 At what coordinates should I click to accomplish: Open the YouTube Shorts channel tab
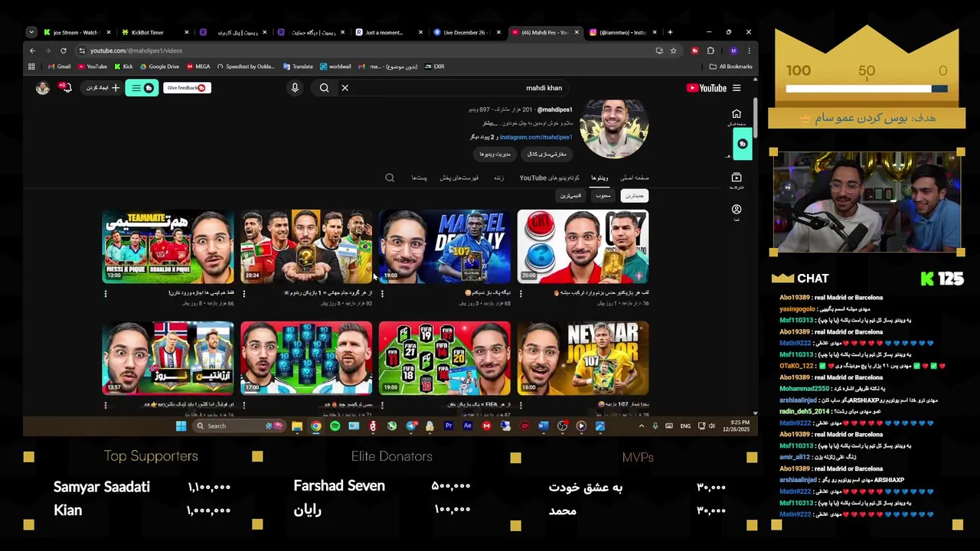(549, 178)
